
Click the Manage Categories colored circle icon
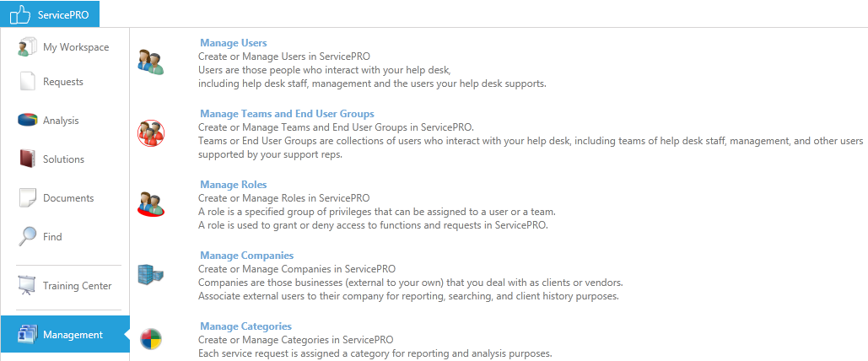[150, 339]
